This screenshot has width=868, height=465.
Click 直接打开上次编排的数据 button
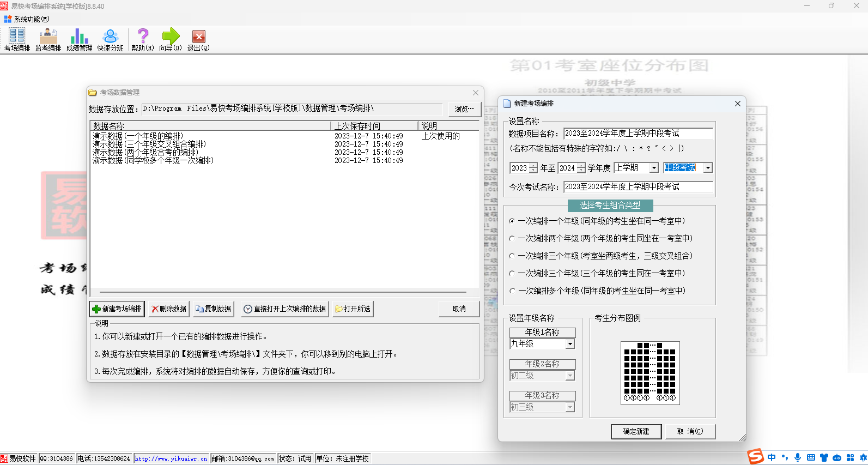[285, 309]
